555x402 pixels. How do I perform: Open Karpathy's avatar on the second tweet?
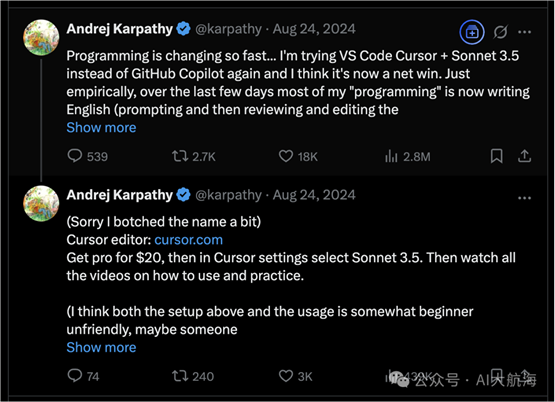click(x=41, y=203)
